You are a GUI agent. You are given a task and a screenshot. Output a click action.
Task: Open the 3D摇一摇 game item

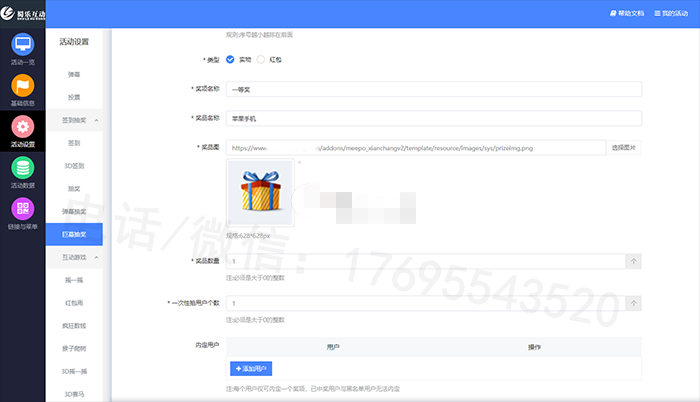tap(74, 371)
